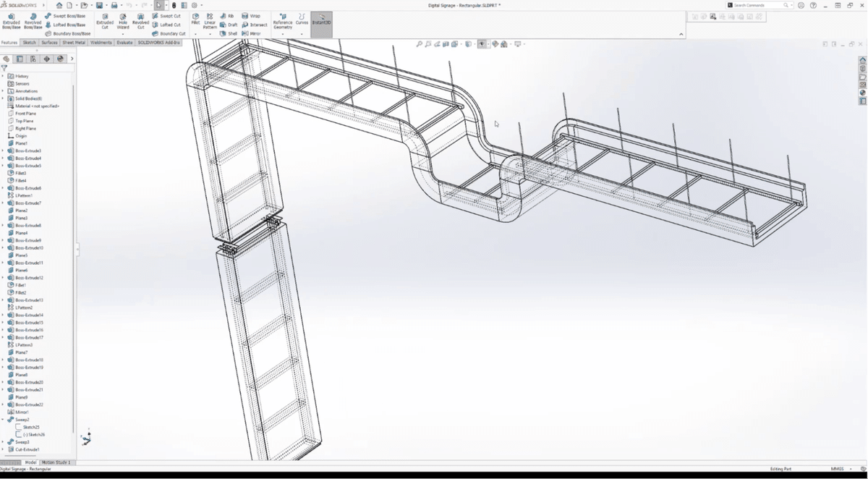The image size is (868, 479).
Task: Open the Options gear icon in the title bar
Action: [x=195, y=5]
